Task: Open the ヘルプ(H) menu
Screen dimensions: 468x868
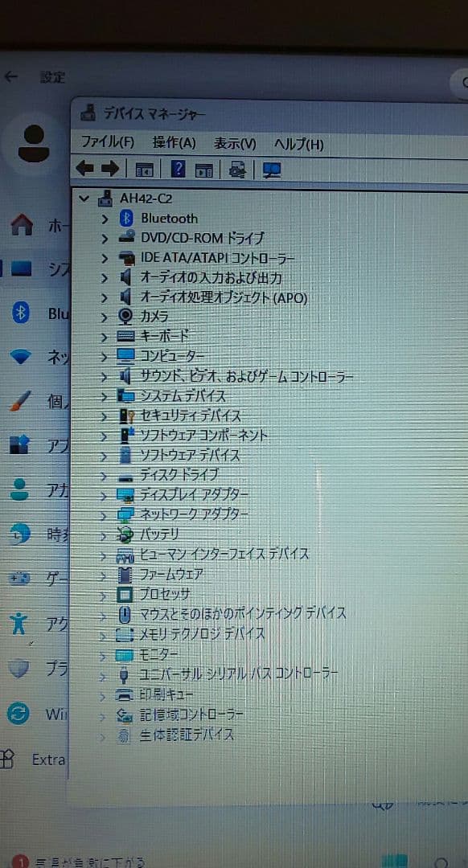Action: 298,144
